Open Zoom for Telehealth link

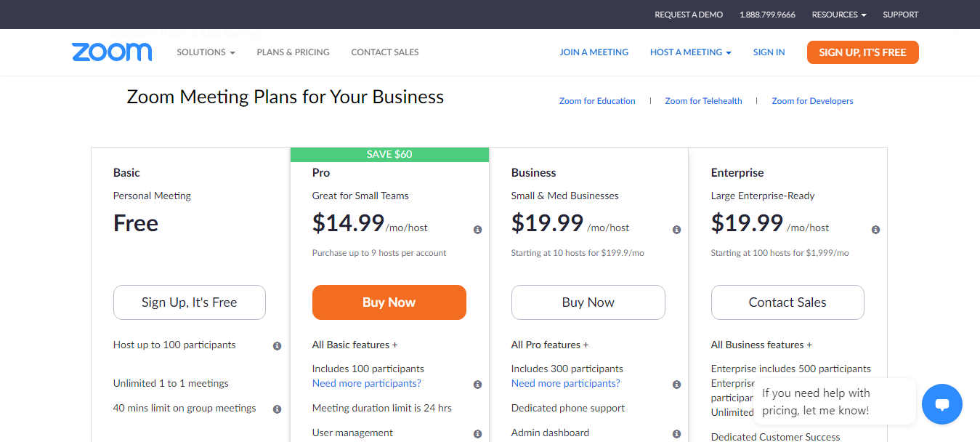click(703, 101)
